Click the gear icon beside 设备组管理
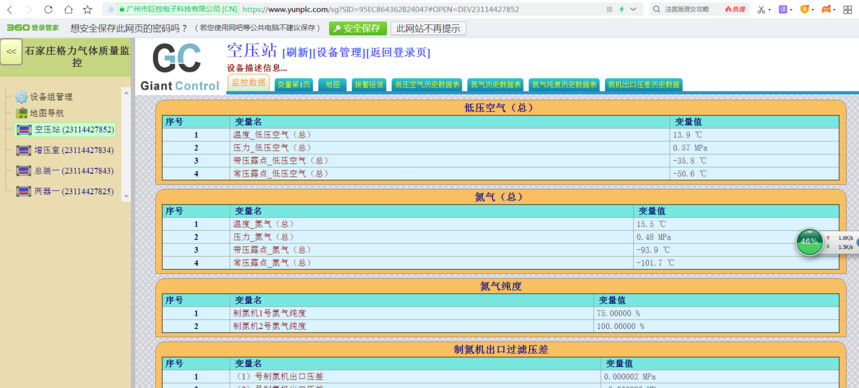The width and height of the screenshot is (859, 388). (x=21, y=97)
